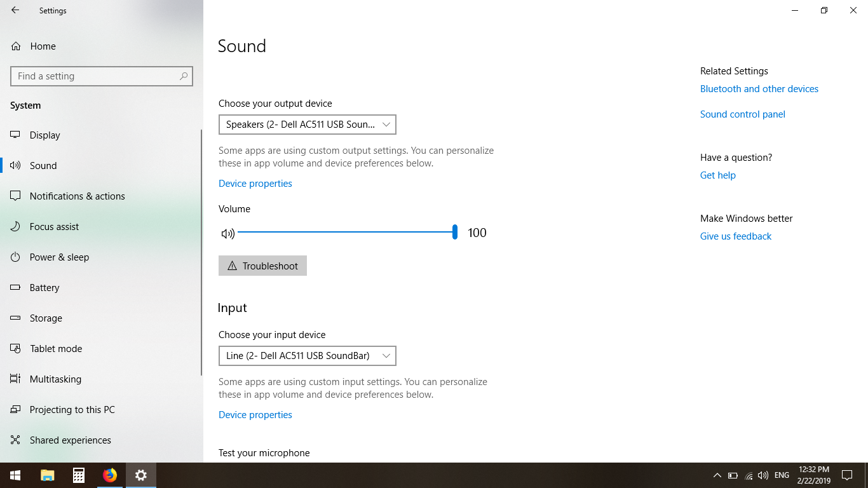The image size is (868, 488).
Task: Click the Storage drive icon
Action: (16, 318)
